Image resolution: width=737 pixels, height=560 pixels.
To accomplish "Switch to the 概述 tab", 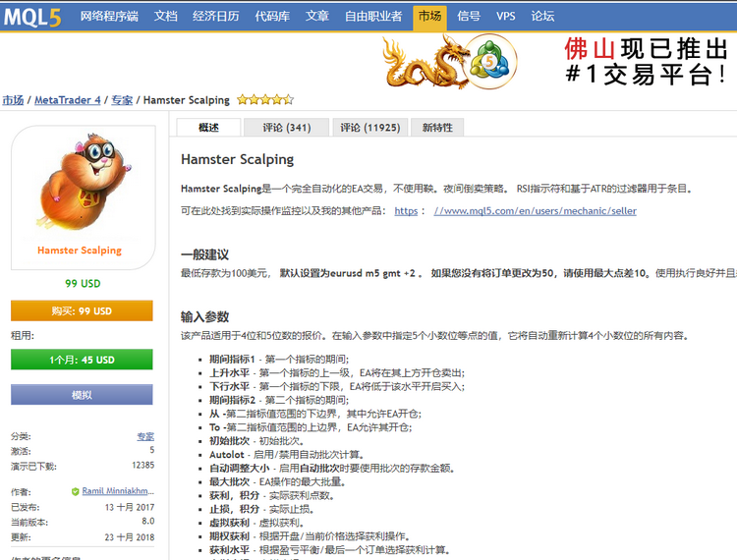I will point(208,128).
